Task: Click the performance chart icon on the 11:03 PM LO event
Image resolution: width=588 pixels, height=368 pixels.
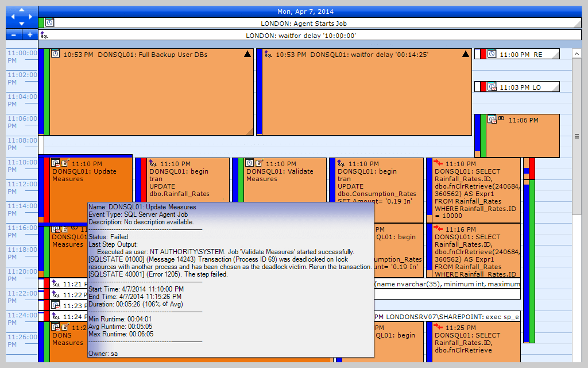Action: click(491, 87)
